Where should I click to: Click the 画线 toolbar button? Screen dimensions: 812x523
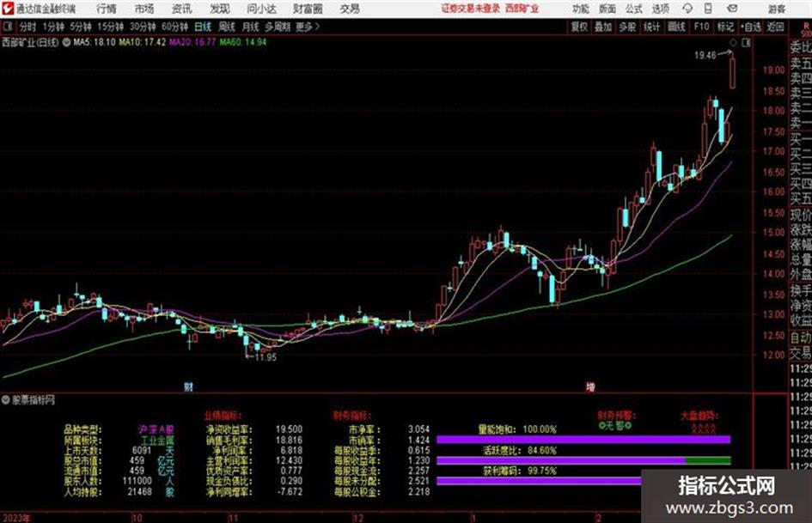[x=676, y=27]
